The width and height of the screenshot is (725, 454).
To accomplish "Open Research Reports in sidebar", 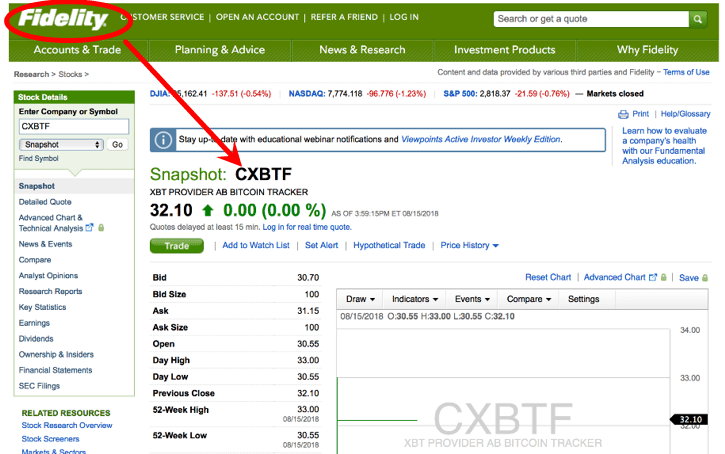I will 50,291.
